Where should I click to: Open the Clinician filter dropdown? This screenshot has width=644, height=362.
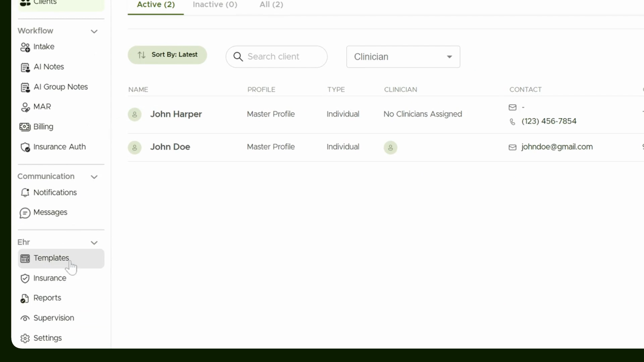click(x=403, y=57)
